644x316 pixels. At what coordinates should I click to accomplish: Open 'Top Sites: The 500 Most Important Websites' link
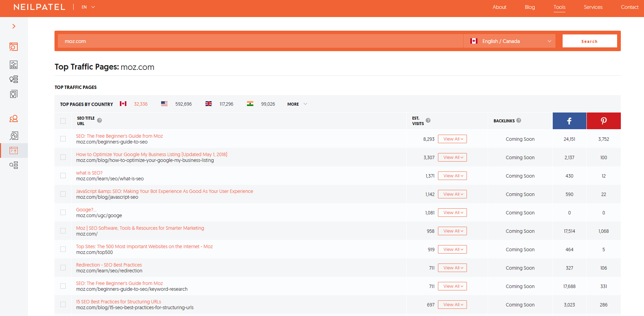point(144,246)
